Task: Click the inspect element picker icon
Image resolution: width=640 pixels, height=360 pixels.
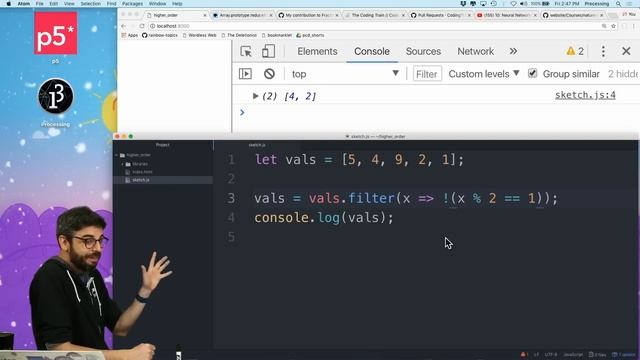Action: (246, 51)
